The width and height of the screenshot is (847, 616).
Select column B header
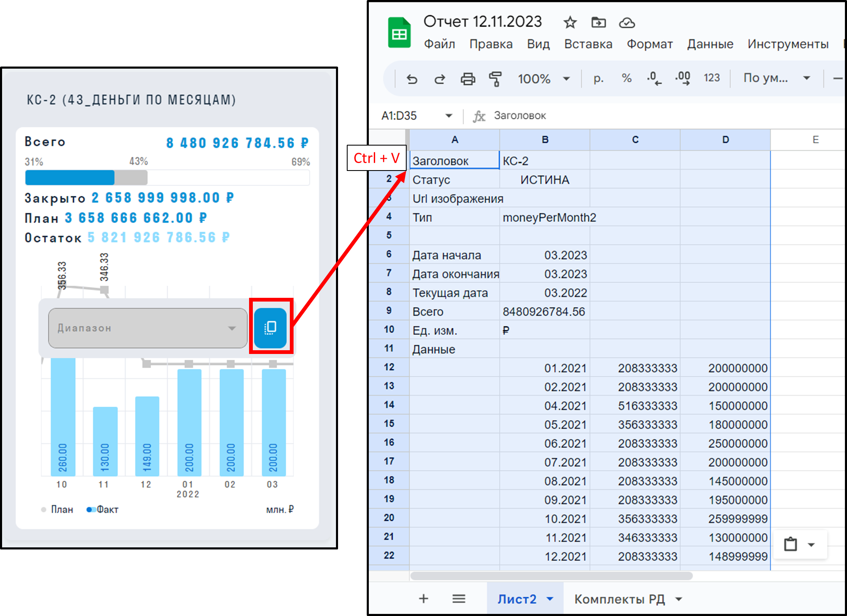click(545, 140)
